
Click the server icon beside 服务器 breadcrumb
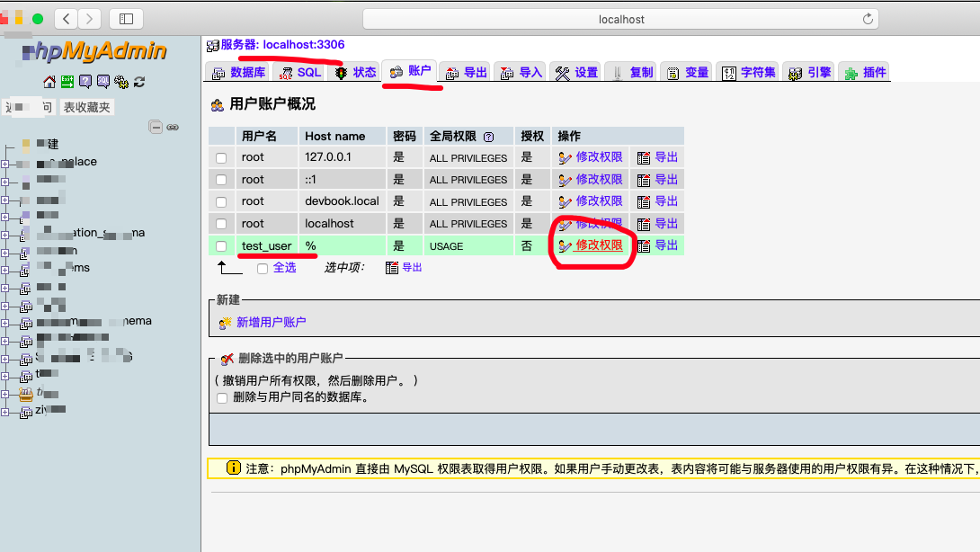tap(212, 45)
